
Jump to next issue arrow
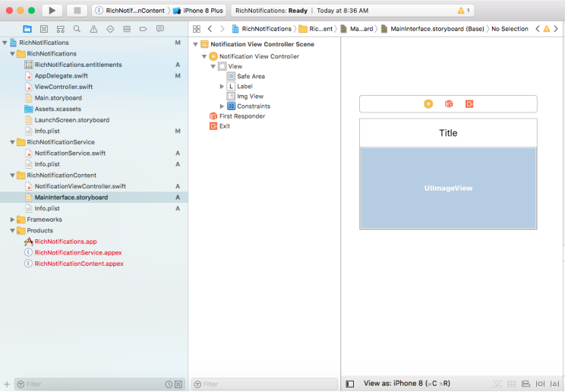tap(556, 29)
